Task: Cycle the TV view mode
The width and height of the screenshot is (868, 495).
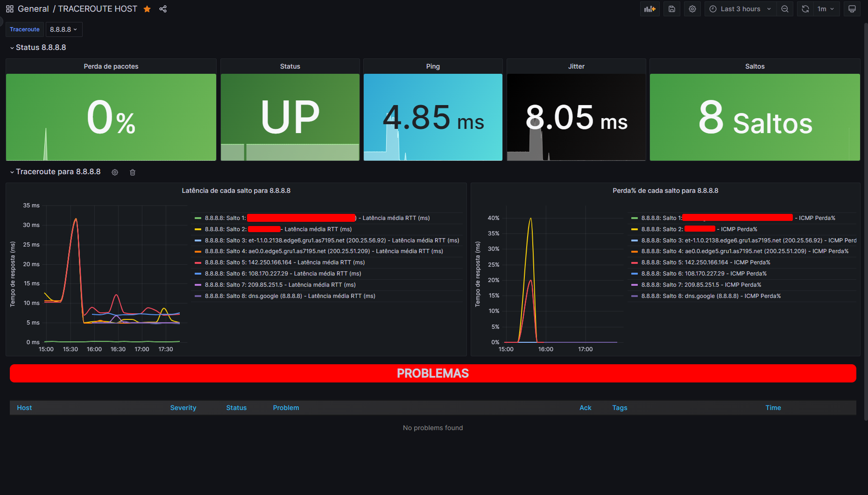Action: (x=852, y=9)
